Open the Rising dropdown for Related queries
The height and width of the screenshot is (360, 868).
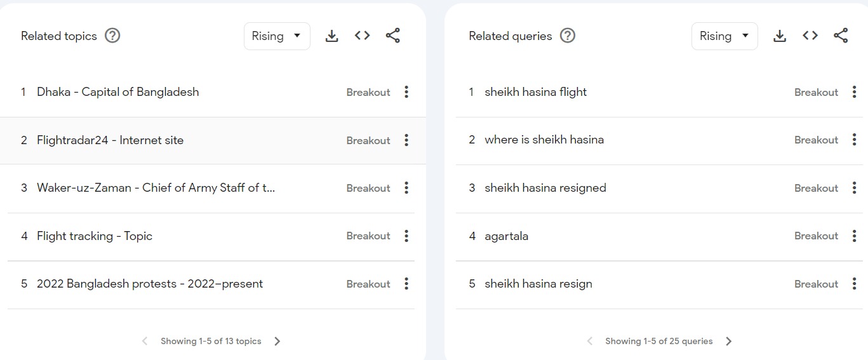pos(724,36)
